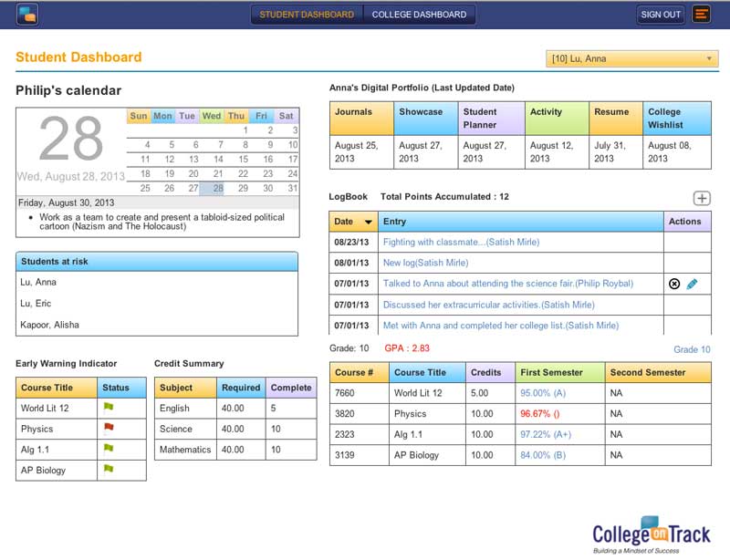Click the Required column header
Viewport: 730px width, 560px height.
pyautogui.click(x=241, y=388)
